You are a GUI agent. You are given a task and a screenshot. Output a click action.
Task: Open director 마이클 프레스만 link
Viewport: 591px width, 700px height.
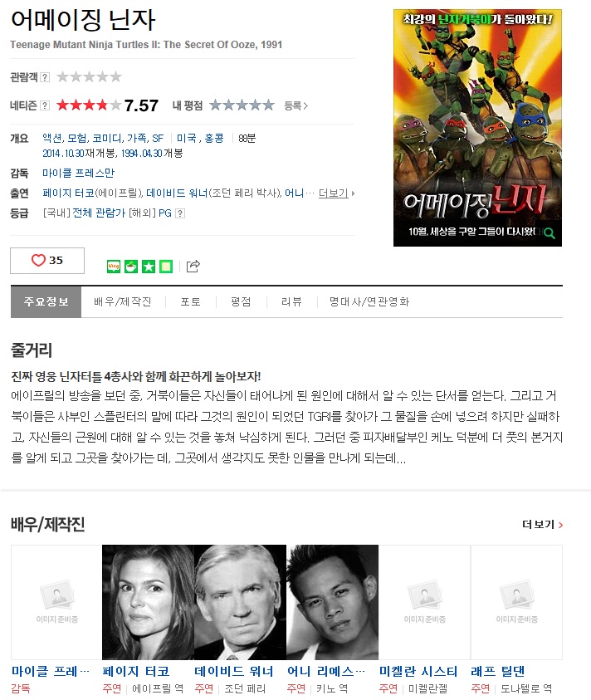click(78, 174)
